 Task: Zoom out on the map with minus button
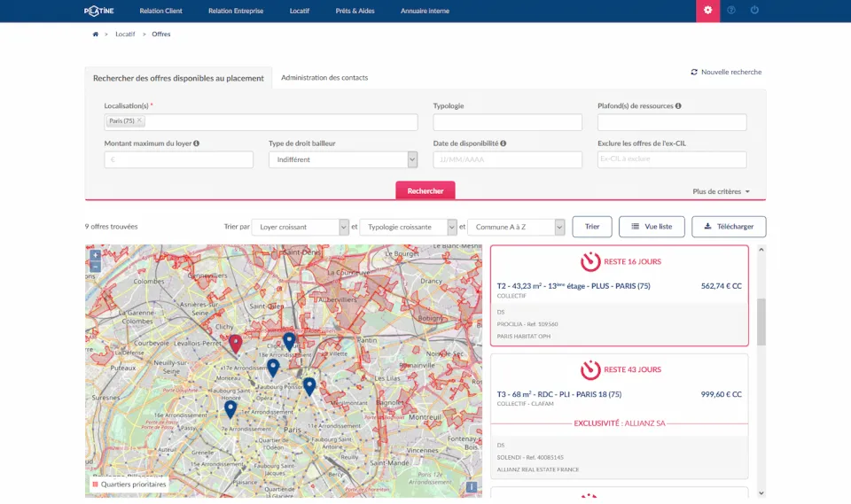click(95, 266)
